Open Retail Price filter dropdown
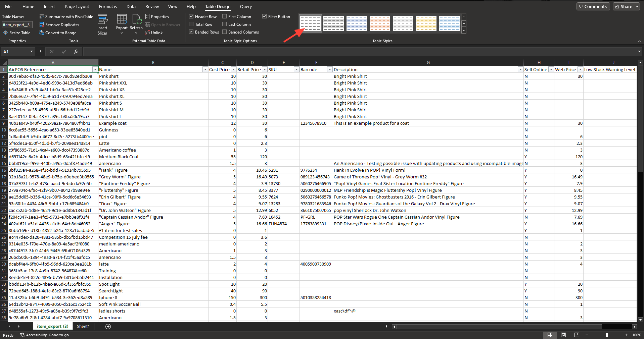Screen dimensions: 644x339 [265, 69]
